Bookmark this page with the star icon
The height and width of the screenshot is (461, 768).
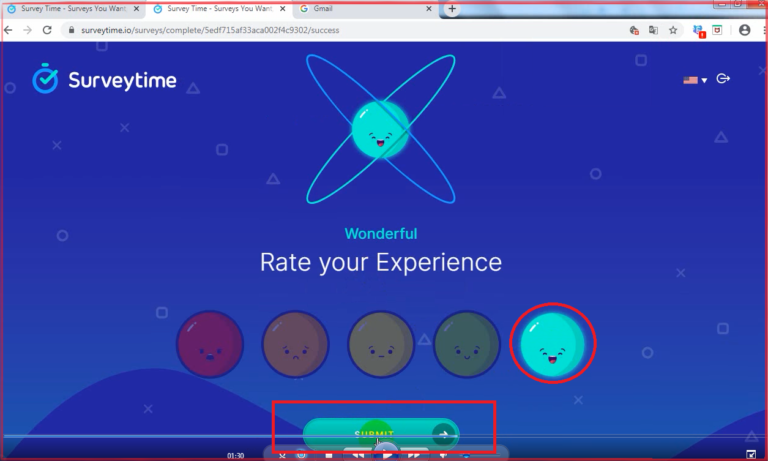pyautogui.click(x=673, y=30)
